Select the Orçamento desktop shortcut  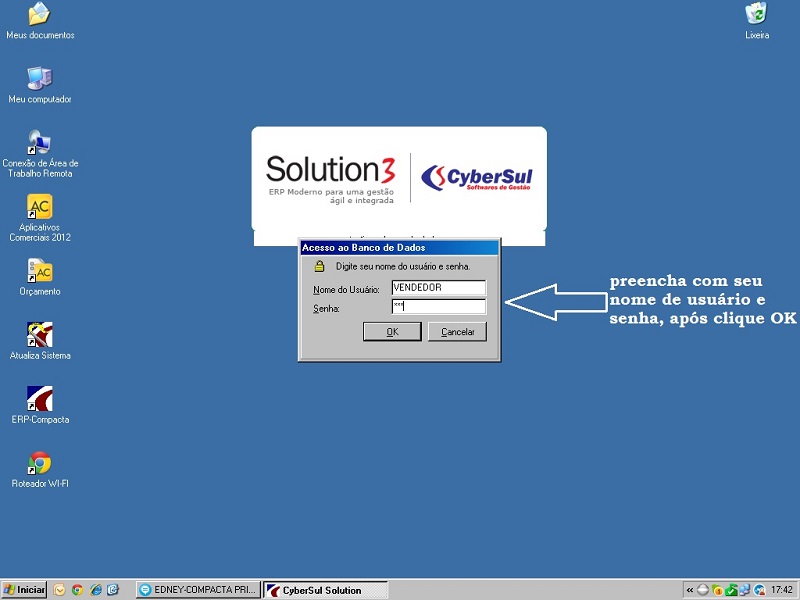click(40, 277)
